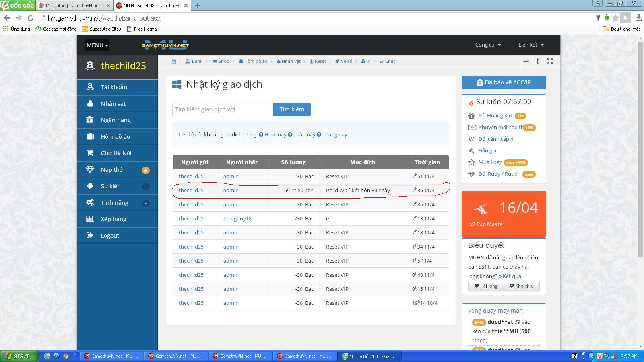Click the fullscreen expand icon
644x362 pixels.
[x=550, y=61]
